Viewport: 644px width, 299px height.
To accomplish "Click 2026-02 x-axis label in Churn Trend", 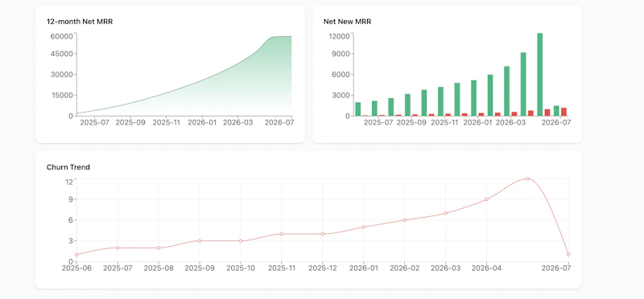I will click(x=405, y=268).
